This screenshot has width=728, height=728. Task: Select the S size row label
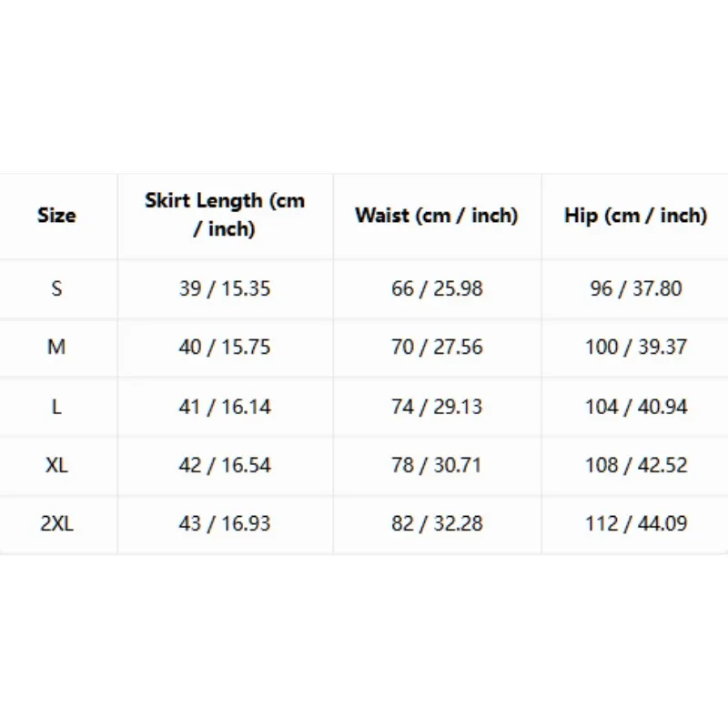56,288
